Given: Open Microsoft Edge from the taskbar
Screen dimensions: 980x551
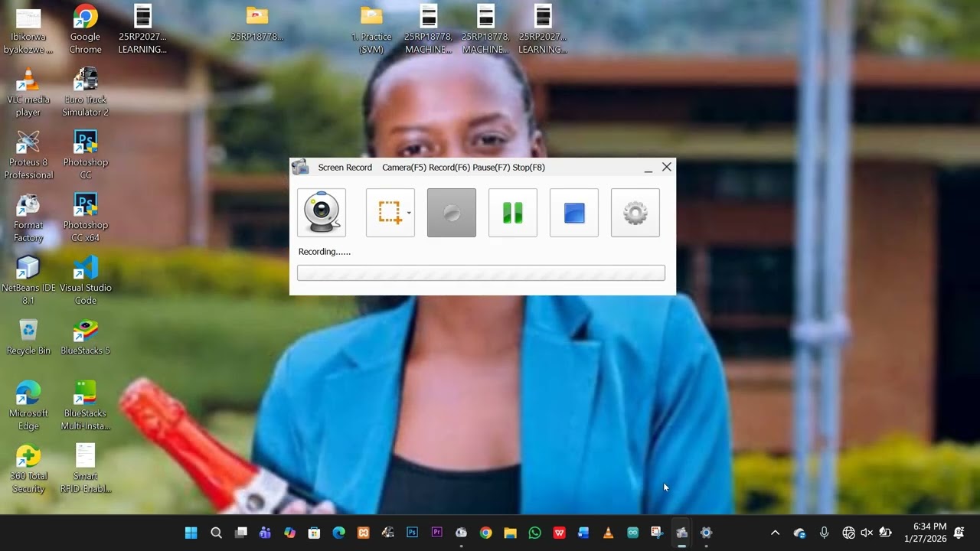Looking at the screenshot, I should pos(338,533).
